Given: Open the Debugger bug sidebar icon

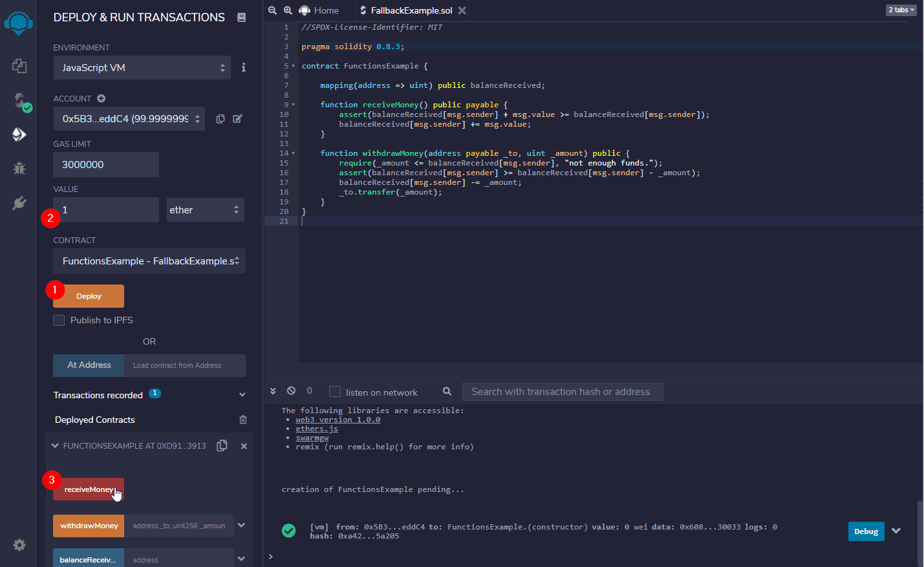Looking at the screenshot, I should click(19, 168).
